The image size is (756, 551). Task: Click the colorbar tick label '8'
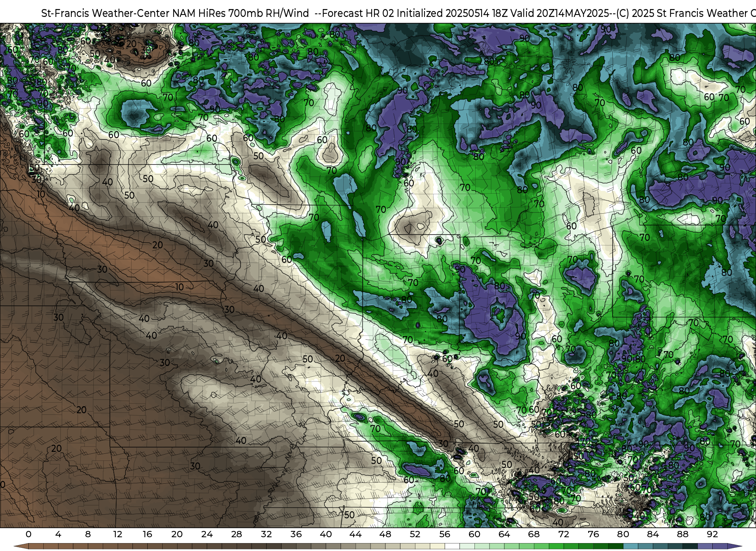point(88,534)
